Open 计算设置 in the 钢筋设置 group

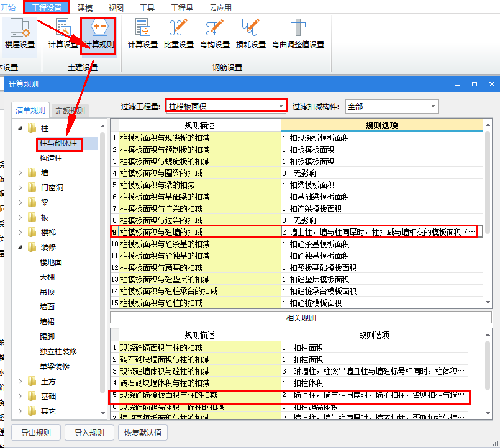pos(142,34)
